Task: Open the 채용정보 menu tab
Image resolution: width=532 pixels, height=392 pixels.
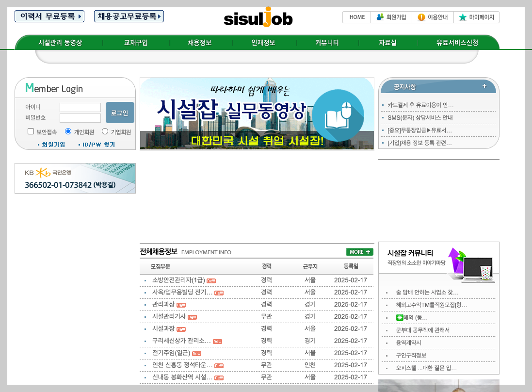Action: click(201, 43)
